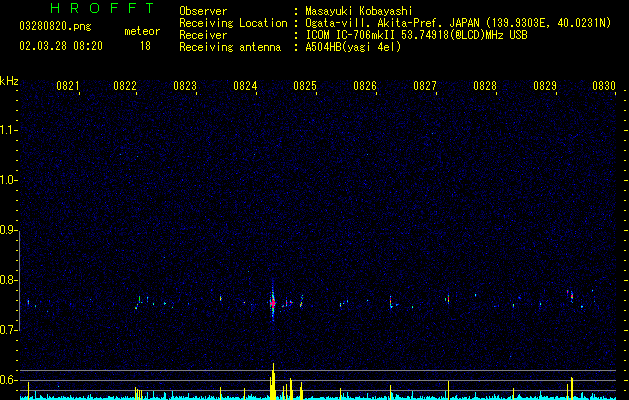629x400 pixels.
Task: Click the meteor label
Action: point(142,31)
